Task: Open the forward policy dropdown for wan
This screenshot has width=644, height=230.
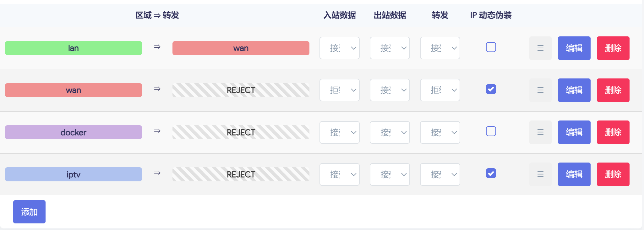Action: click(x=440, y=90)
